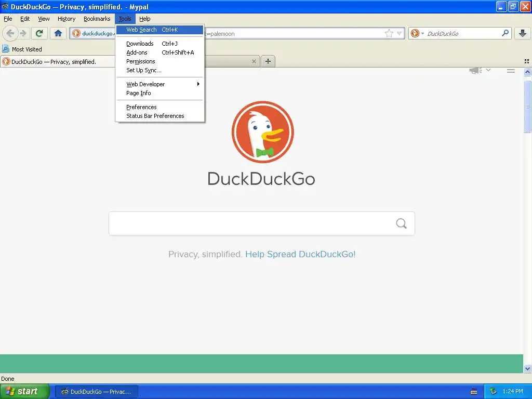Screen dimensions: 532x399
Task: Choose Permissions in the Tools menu
Action: tap(160, 61)
